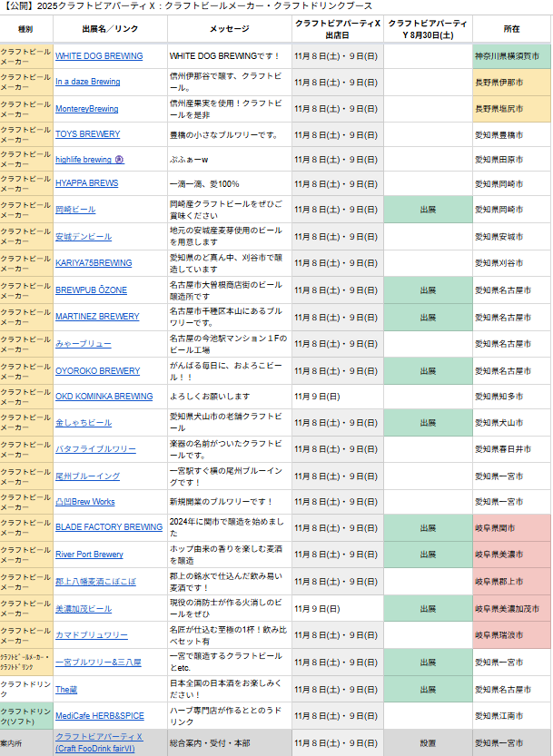Image resolution: width=553 pixels, height=756 pixels.
Task: Click the 出展 cell in 金しゃちビール row
Action: tap(428, 422)
